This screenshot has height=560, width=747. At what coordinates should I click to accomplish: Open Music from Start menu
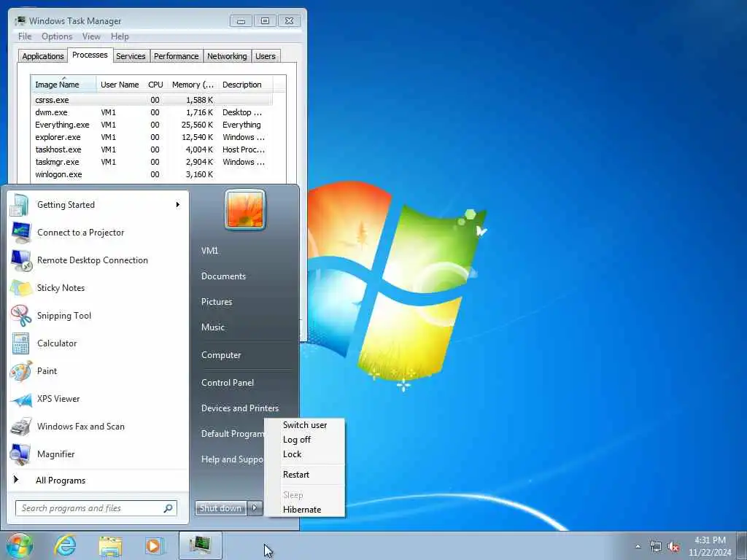click(213, 327)
